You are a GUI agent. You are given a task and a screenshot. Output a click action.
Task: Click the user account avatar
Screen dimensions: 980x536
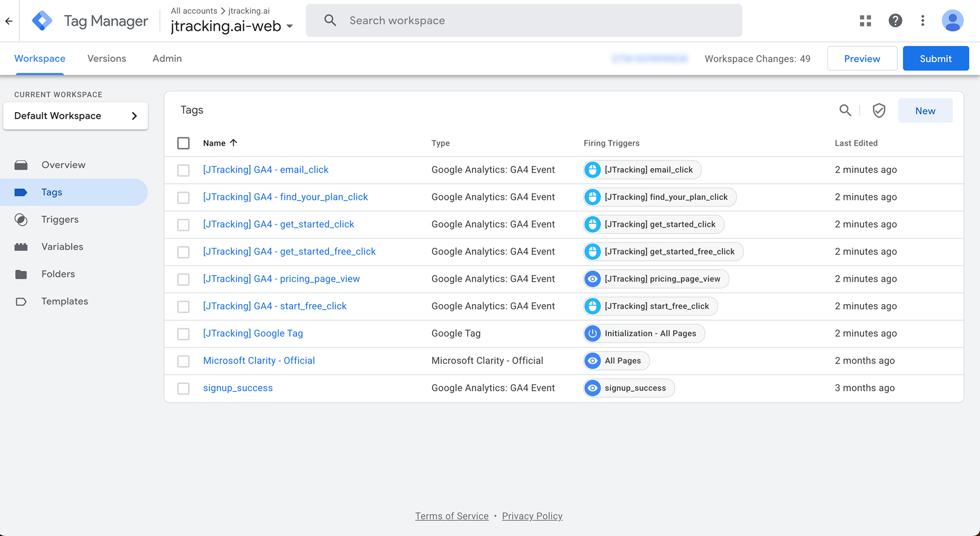click(x=952, y=20)
